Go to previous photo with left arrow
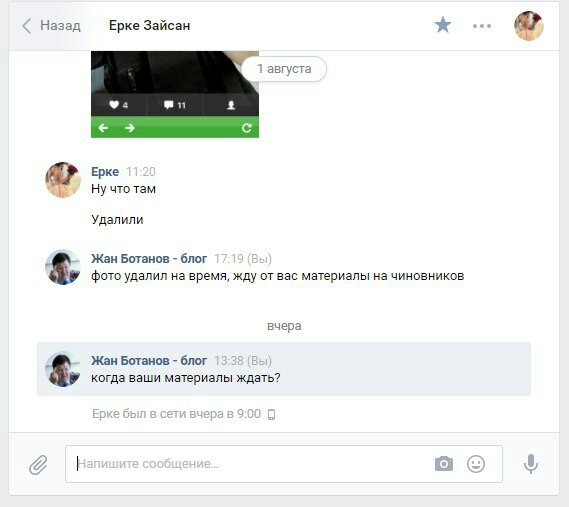Screen dimensions: 569x507 point(103,128)
